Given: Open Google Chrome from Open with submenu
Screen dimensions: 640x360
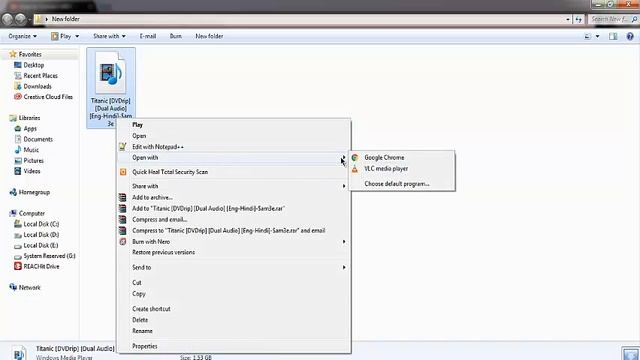Looking at the screenshot, I should 402,157.
